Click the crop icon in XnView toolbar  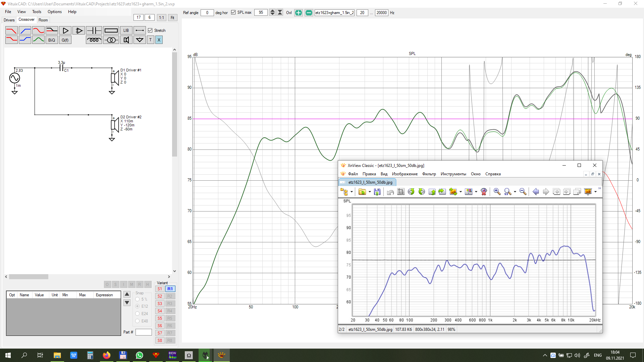point(401,192)
